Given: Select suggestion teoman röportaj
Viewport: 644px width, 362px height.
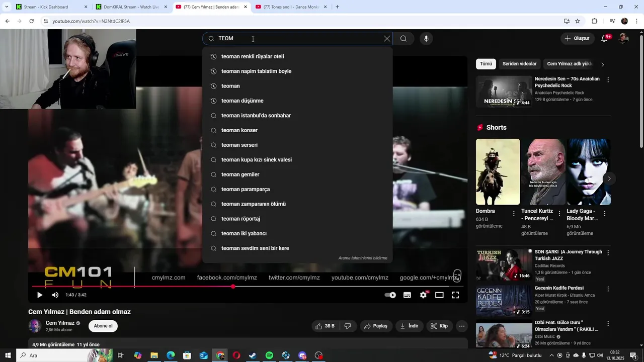Looking at the screenshot, I should click(x=297, y=219).
